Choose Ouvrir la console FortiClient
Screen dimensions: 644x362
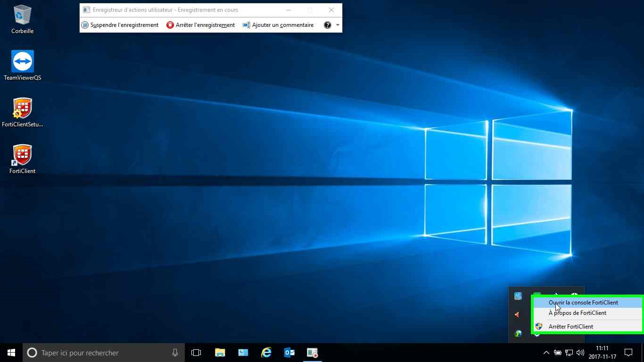[x=587, y=303]
